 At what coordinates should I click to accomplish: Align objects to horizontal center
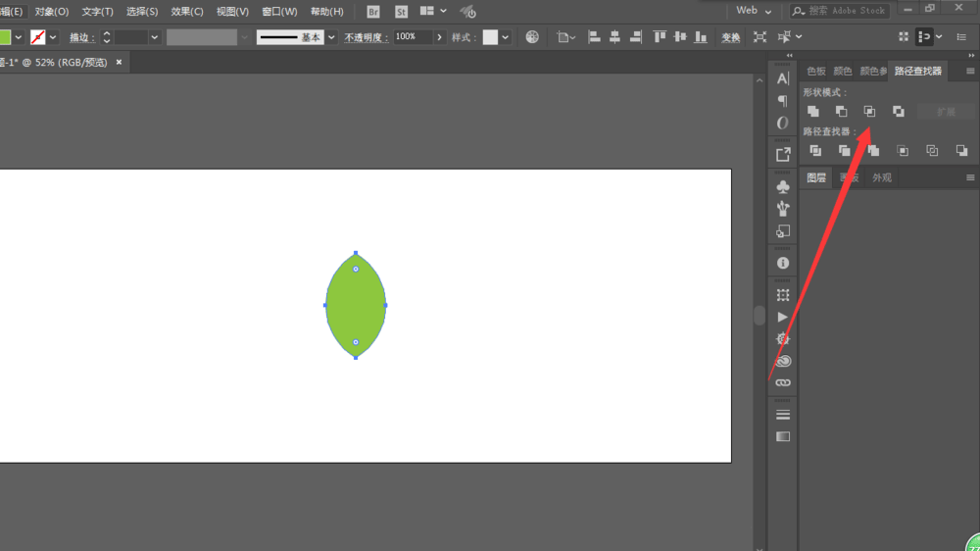point(615,37)
